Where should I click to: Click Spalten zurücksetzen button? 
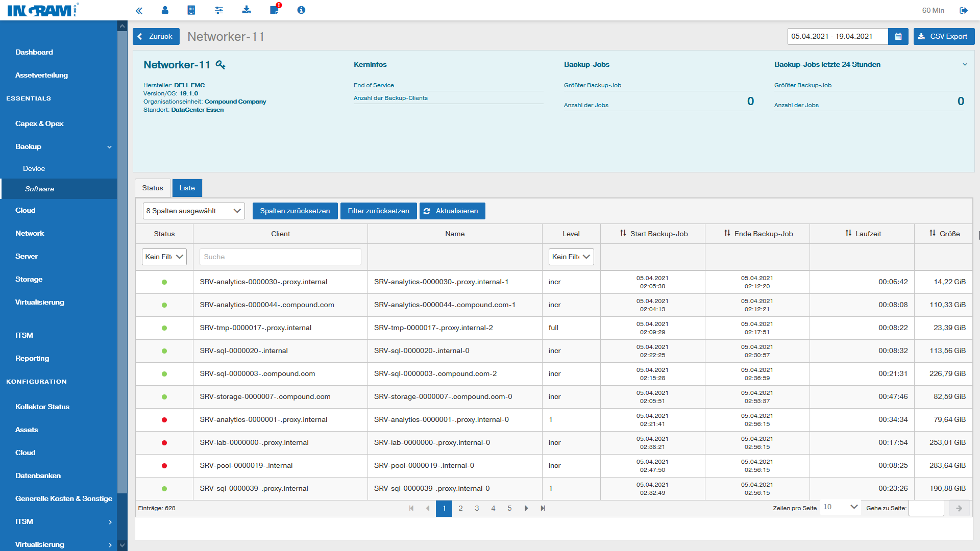(295, 211)
